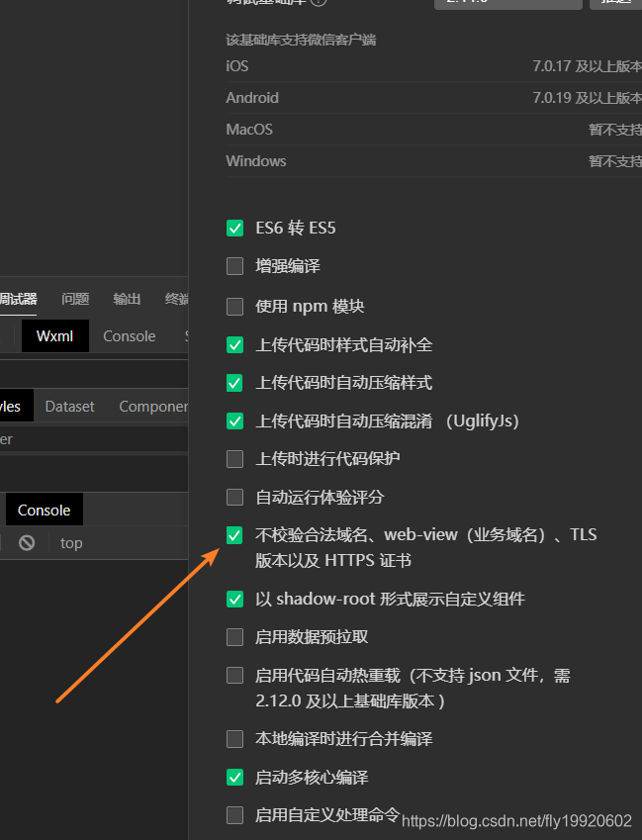The image size is (642, 840).
Task: Select the 调试器 tab
Action: 18,299
